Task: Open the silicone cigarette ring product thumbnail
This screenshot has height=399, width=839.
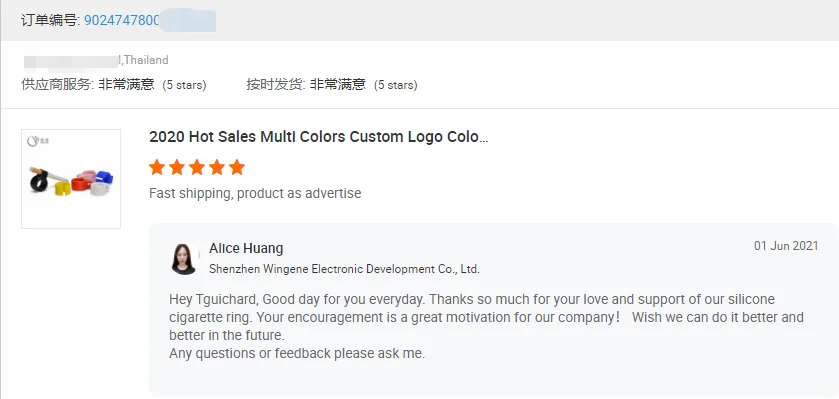Action: (x=71, y=179)
